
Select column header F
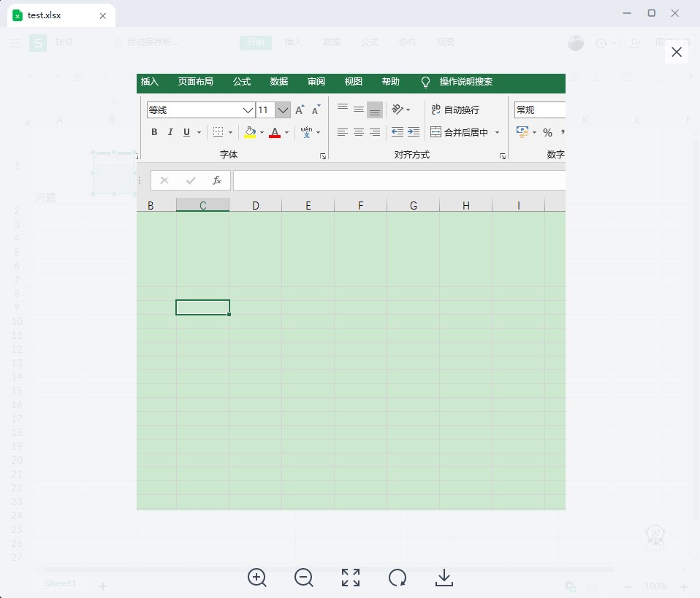coord(360,205)
